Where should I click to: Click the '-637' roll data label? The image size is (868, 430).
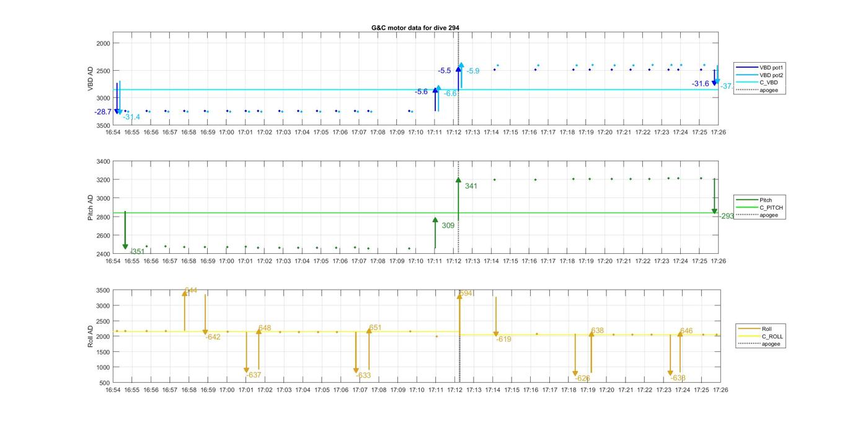[x=254, y=375]
